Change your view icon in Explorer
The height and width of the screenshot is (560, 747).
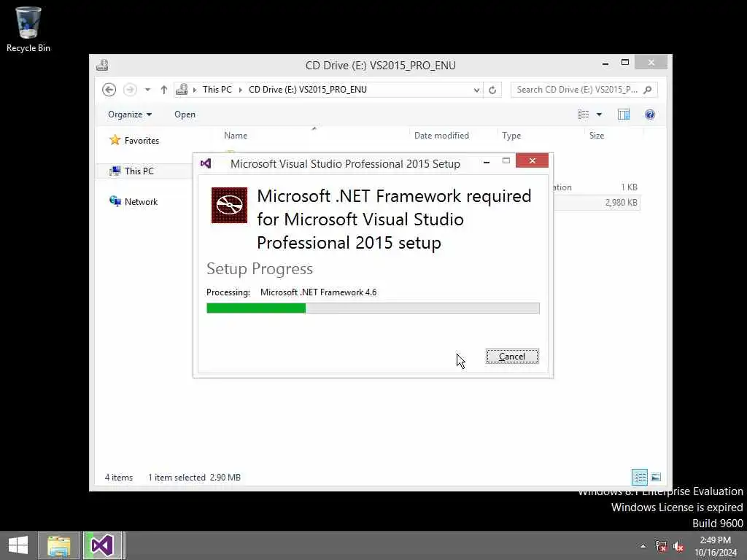pos(584,114)
